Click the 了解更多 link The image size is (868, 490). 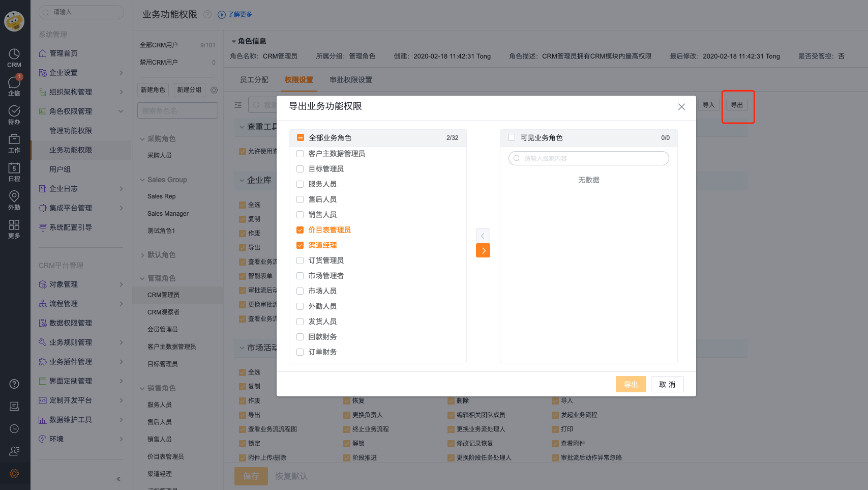tap(239, 15)
